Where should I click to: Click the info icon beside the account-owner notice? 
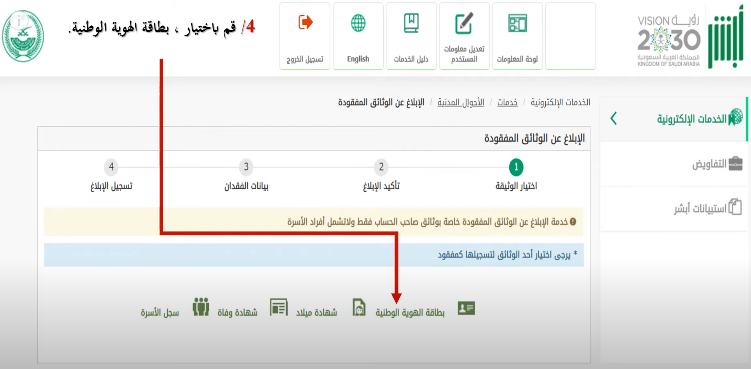(573, 221)
